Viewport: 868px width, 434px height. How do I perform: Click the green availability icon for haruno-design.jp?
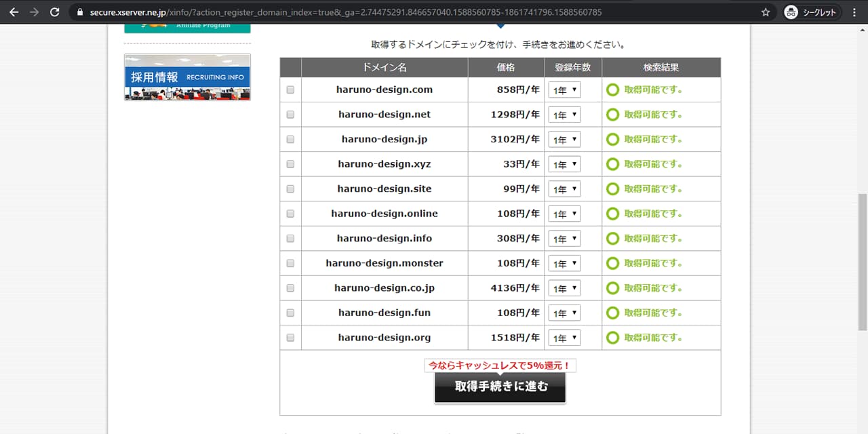[x=612, y=139]
